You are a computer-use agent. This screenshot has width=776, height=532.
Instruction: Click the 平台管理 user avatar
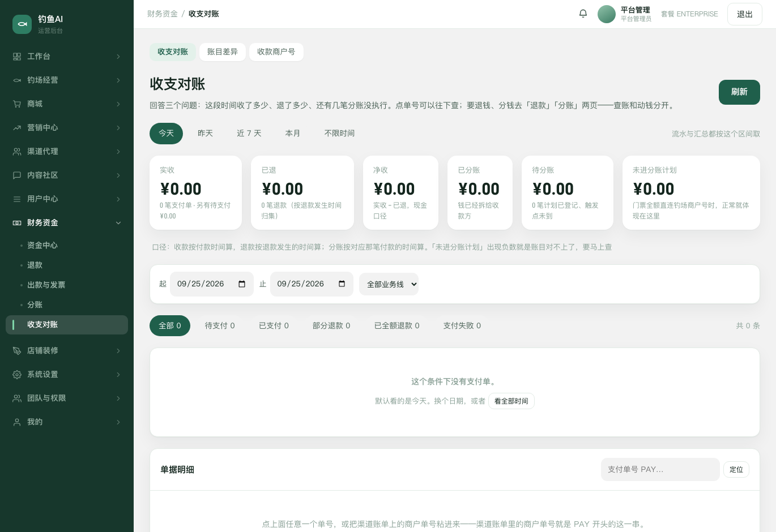[x=607, y=14]
